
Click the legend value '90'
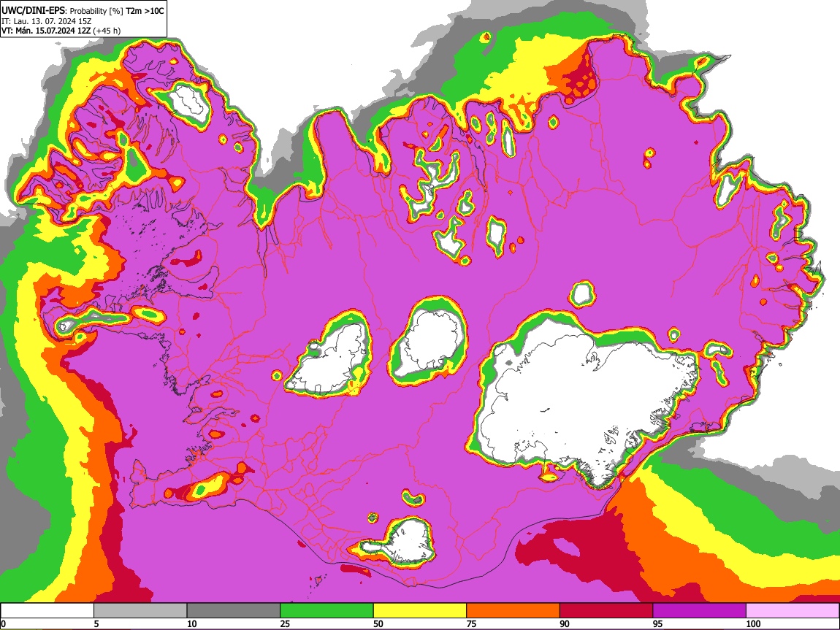pos(565,623)
